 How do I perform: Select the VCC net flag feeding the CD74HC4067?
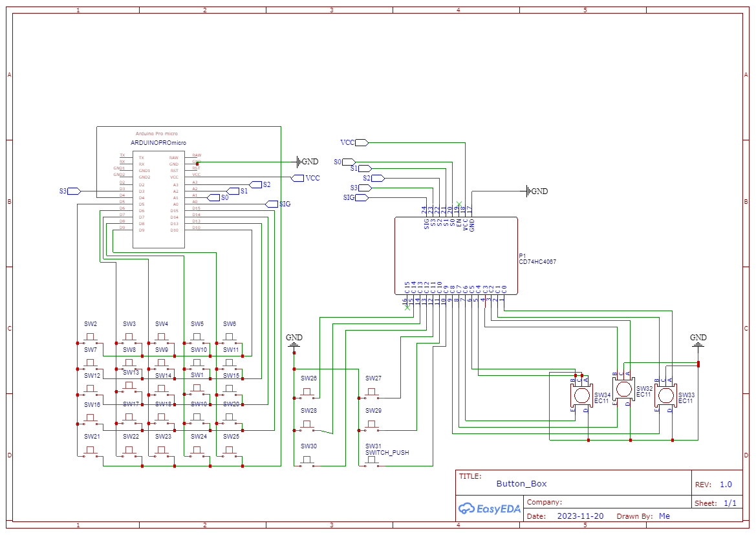(x=355, y=142)
